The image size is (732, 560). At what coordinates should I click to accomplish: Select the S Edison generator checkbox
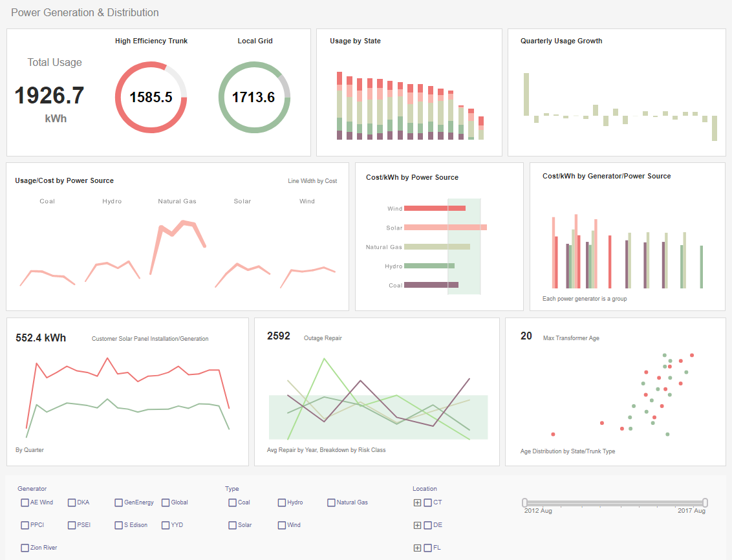point(118,524)
